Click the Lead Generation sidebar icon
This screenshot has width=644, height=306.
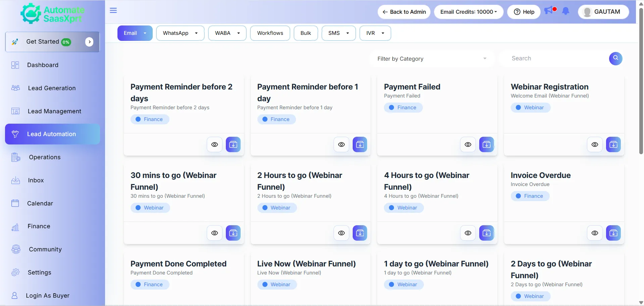point(15,88)
